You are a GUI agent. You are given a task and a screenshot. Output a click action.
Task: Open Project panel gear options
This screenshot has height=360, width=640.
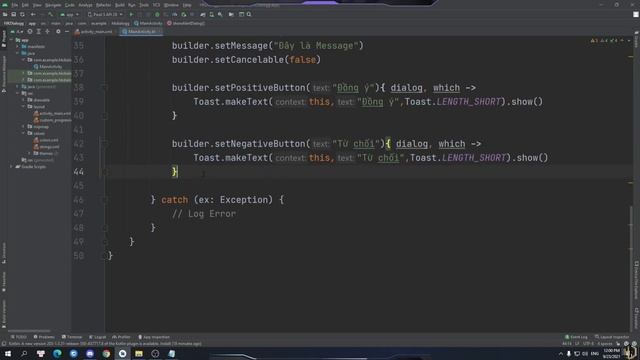tap(58, 31)
